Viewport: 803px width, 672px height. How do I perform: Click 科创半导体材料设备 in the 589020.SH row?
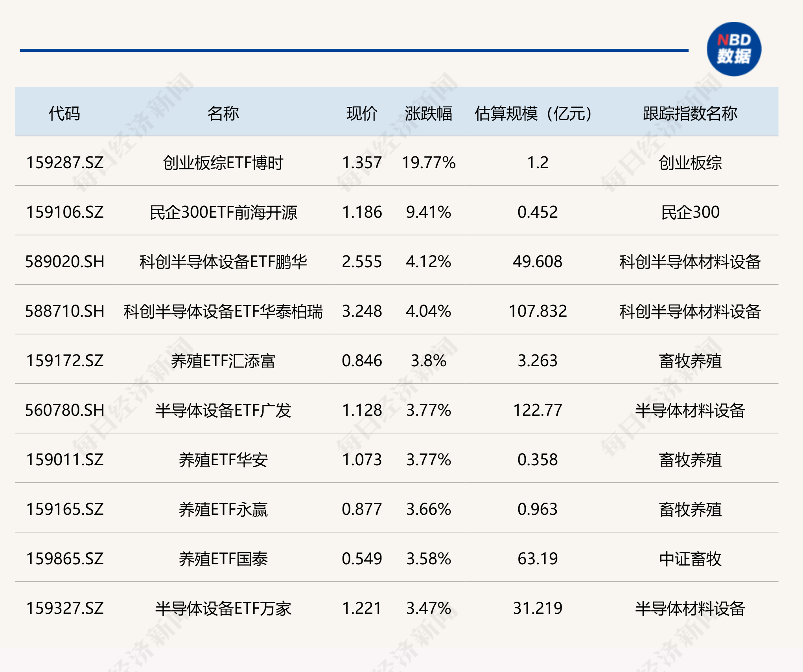point(690,262)
